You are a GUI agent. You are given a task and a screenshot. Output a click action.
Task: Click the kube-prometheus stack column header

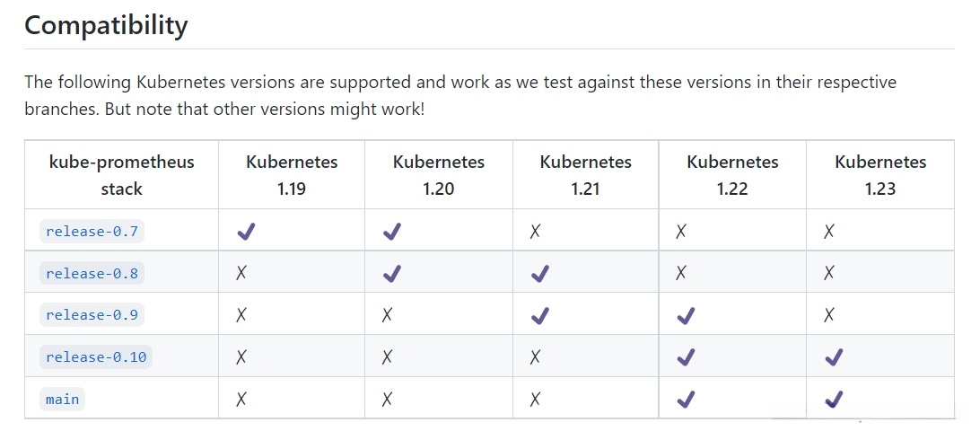(x=121, y=175)
